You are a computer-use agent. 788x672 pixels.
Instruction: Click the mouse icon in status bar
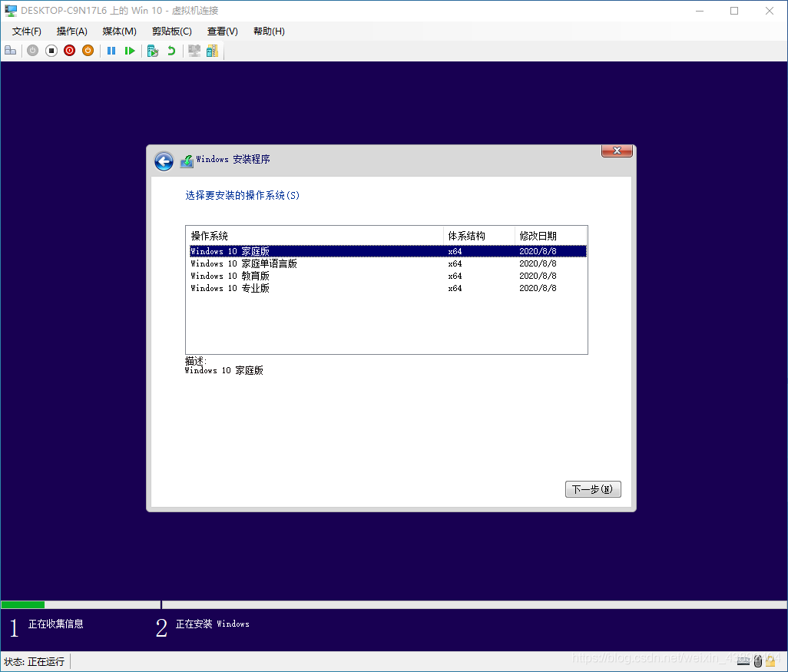758,661
